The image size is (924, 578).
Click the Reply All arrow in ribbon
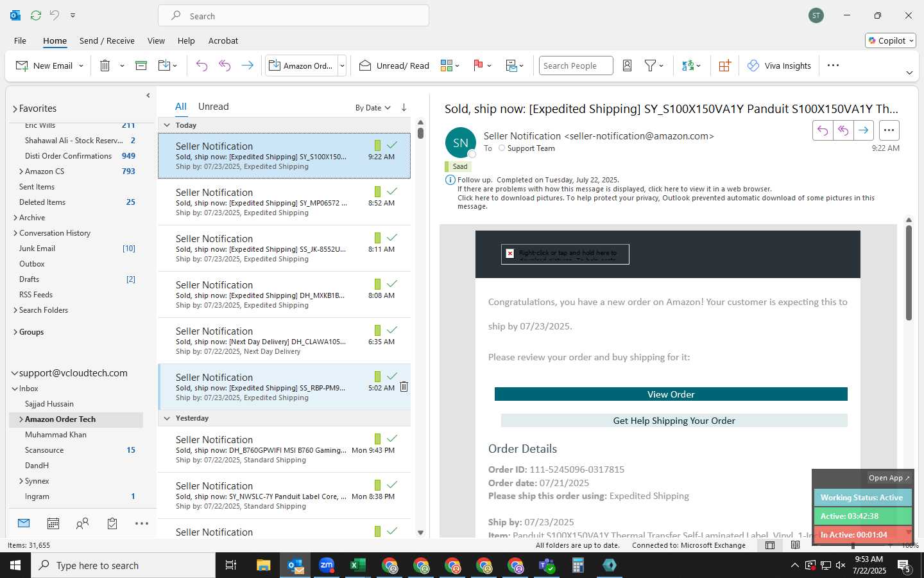pos(225,66)
